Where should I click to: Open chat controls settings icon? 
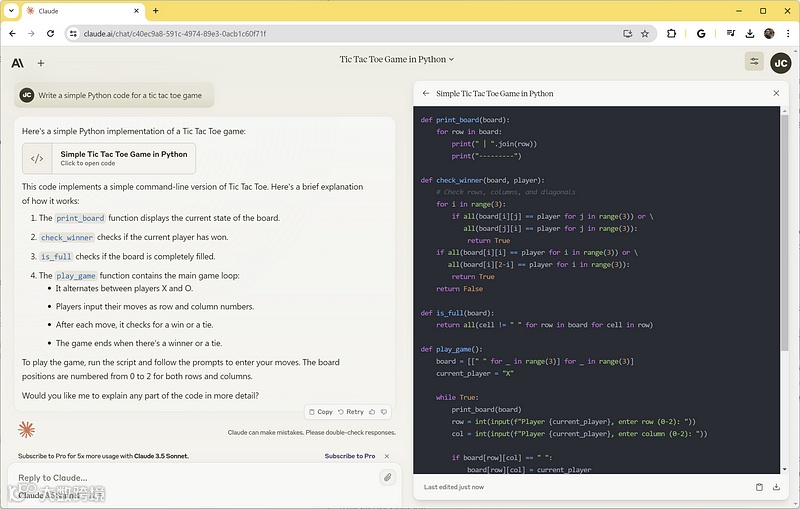click(753, 62)
